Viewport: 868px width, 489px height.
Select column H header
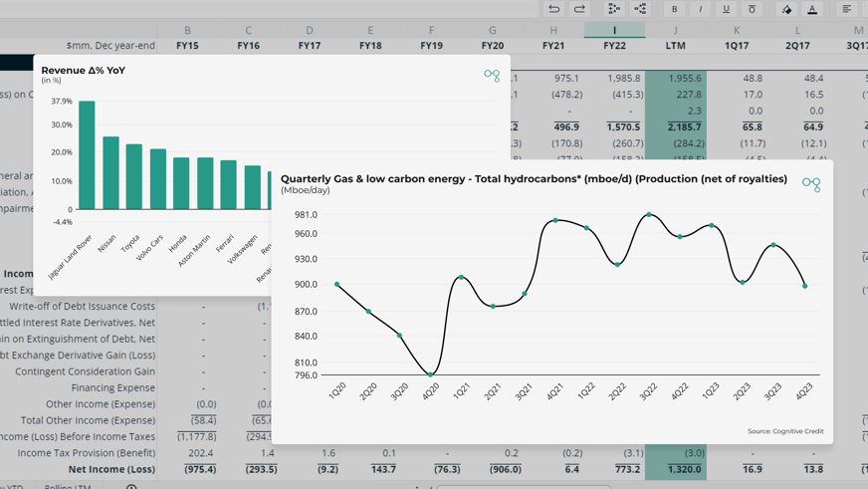553,30
